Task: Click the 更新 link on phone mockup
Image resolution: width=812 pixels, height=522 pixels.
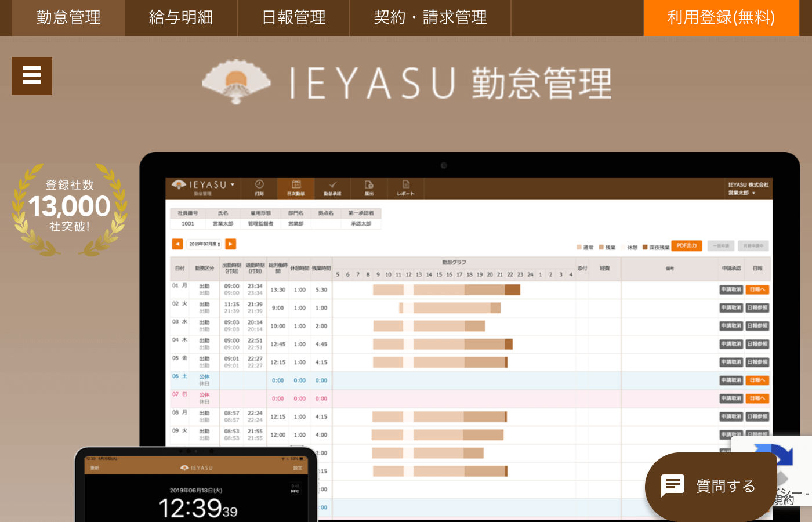Action: click(95, 468)
